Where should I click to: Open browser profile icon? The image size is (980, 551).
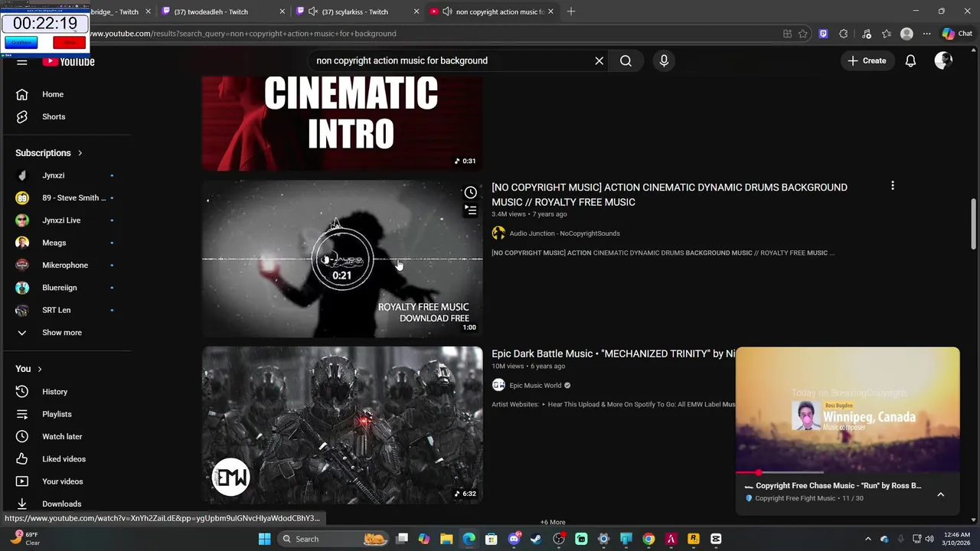906,34
